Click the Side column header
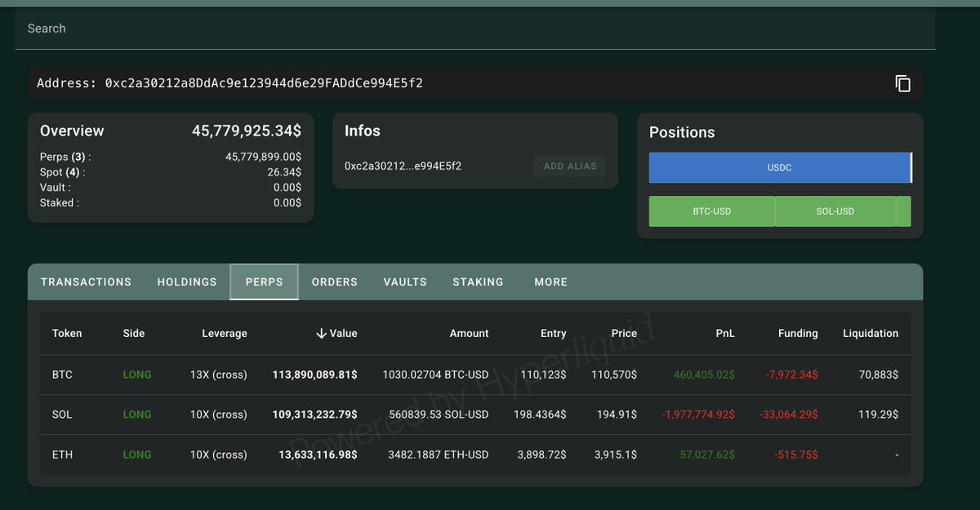Screen dimensions: 980x510 point(134,333)
